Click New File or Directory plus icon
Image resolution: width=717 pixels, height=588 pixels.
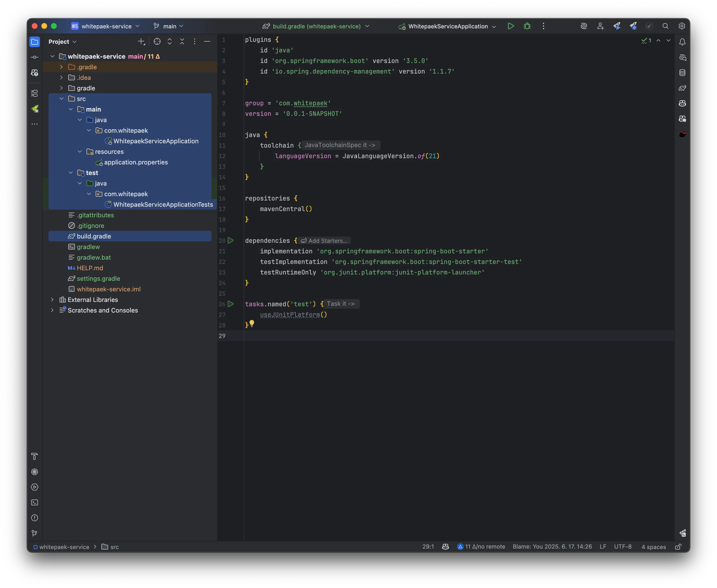142,41
